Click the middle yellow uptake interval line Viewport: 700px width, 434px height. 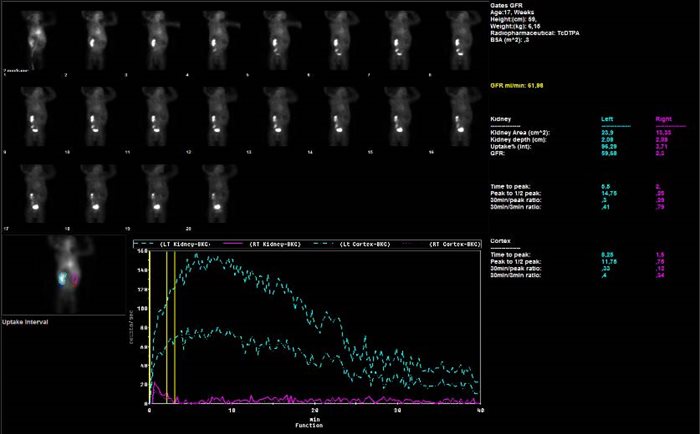(x=167, y=327)
